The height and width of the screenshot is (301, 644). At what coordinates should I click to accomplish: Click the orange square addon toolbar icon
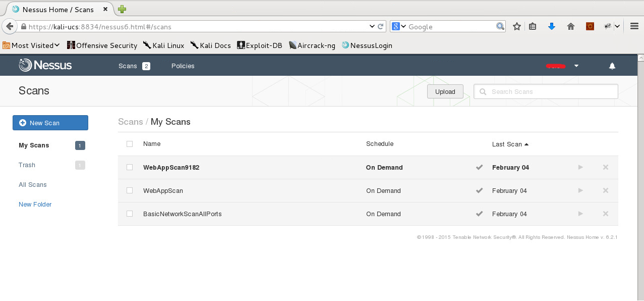pos(590,26)
